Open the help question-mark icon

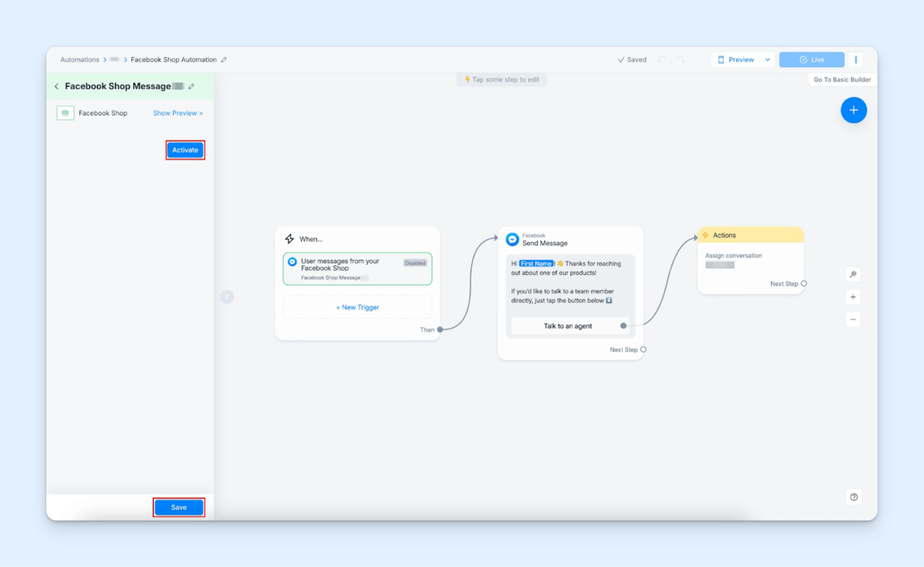click(853, 496)
